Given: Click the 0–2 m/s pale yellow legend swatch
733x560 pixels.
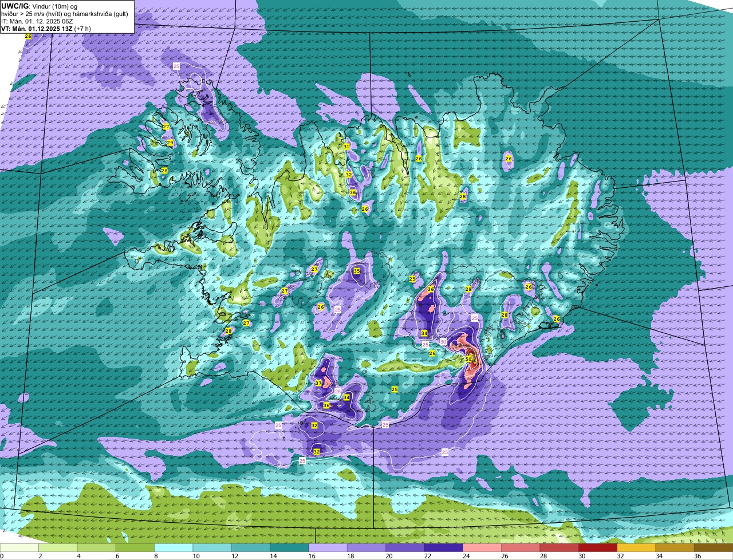Looking at the screenshot, I should tap(19, 547).
